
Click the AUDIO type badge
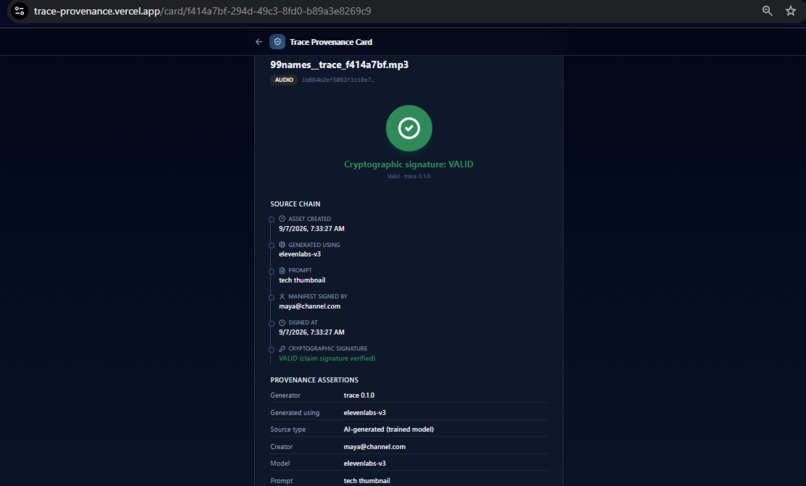pos(284,80)
